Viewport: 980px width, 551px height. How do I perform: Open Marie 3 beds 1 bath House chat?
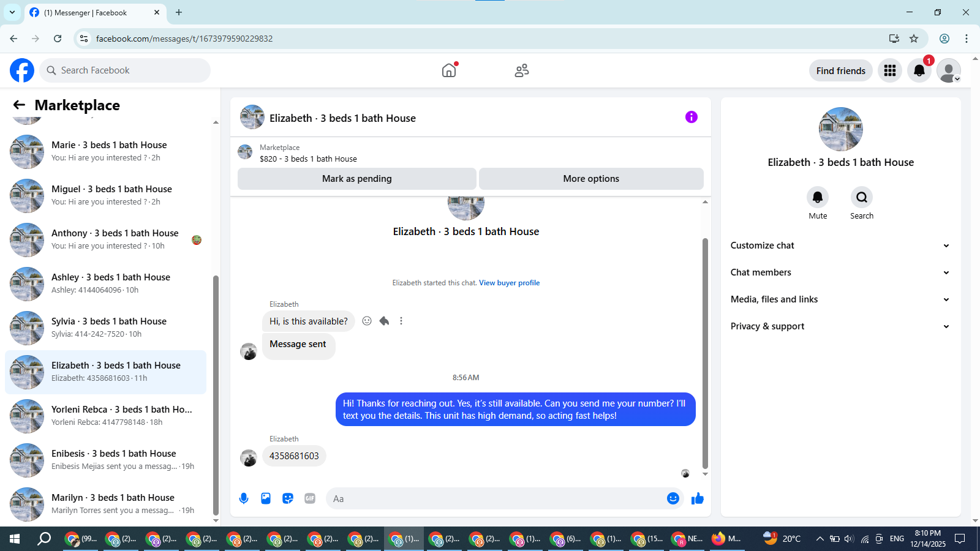tap(106, 151)
